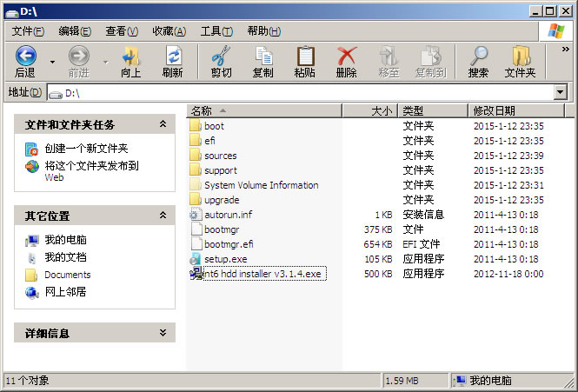Image resolution: width=578 pixels, height=392 pixels.
Task: Select the upgrade folder icon
Action: tap(196, 200)
